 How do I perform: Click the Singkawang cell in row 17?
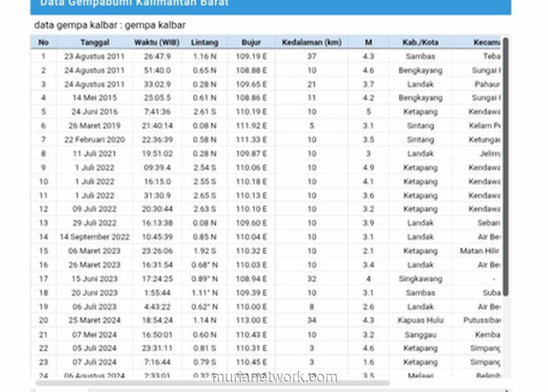(420, 279)
